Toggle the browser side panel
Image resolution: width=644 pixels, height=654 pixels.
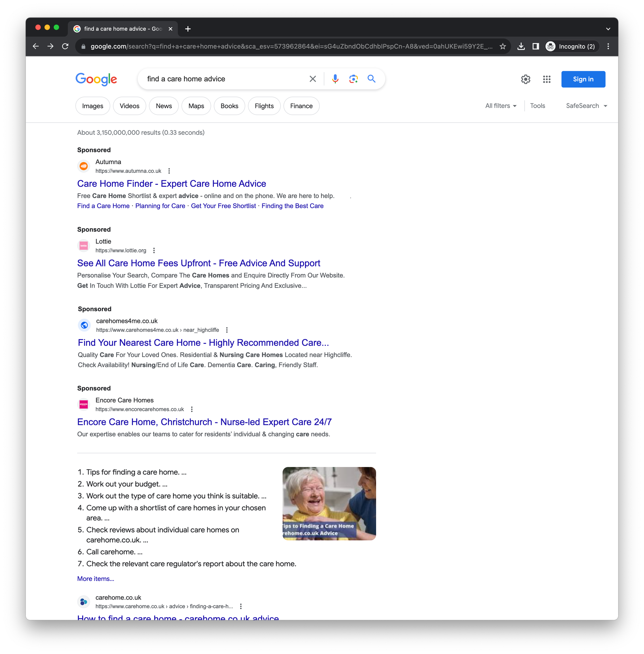pyautogui.click(x=536, y=46)
